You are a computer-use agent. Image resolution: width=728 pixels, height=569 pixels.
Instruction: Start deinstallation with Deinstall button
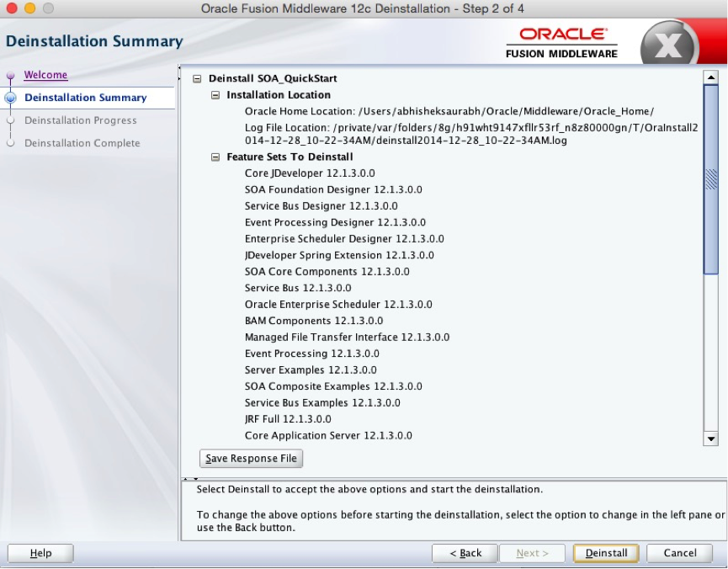click(x=606, y=553)
